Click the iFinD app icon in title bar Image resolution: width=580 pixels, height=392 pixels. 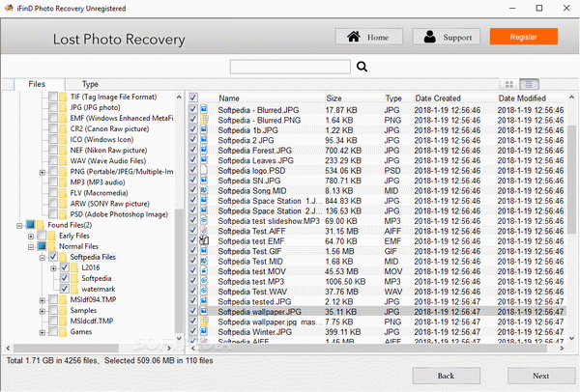tap(9, 8)
